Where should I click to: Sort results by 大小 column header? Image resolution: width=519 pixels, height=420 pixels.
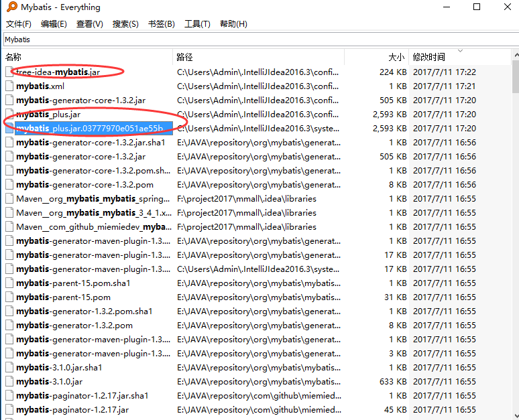pos(377,57)
